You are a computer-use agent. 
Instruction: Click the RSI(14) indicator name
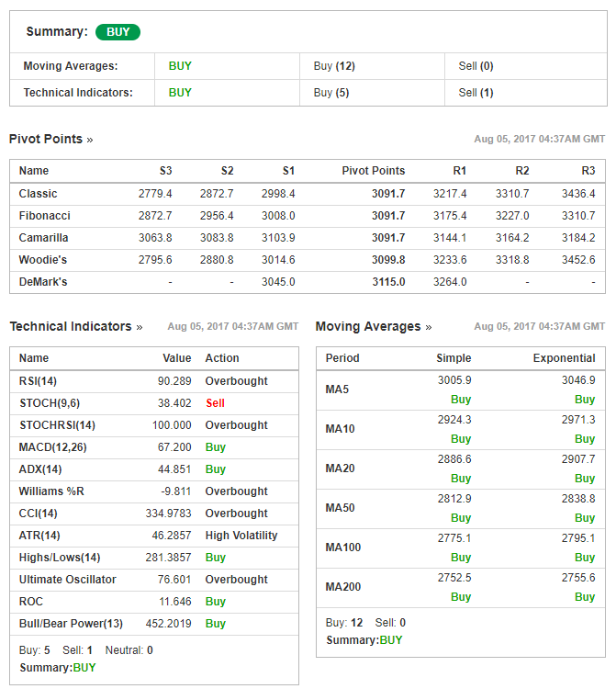coord(38,381)
